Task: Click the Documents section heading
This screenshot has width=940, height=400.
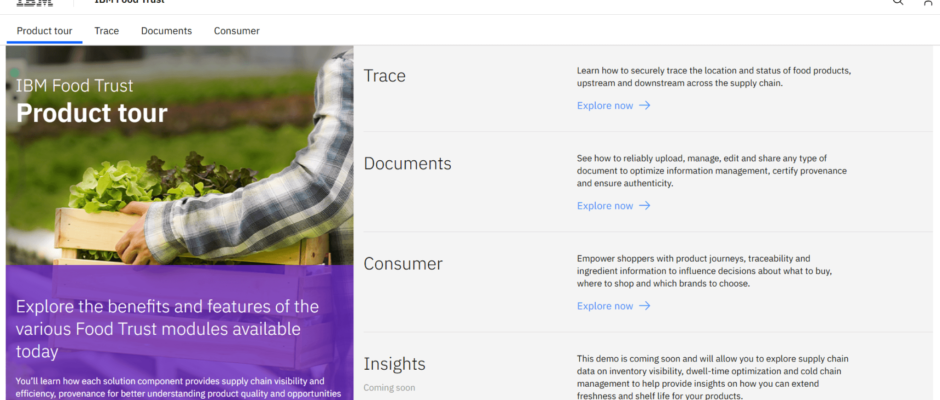Action: click(407, 164)
